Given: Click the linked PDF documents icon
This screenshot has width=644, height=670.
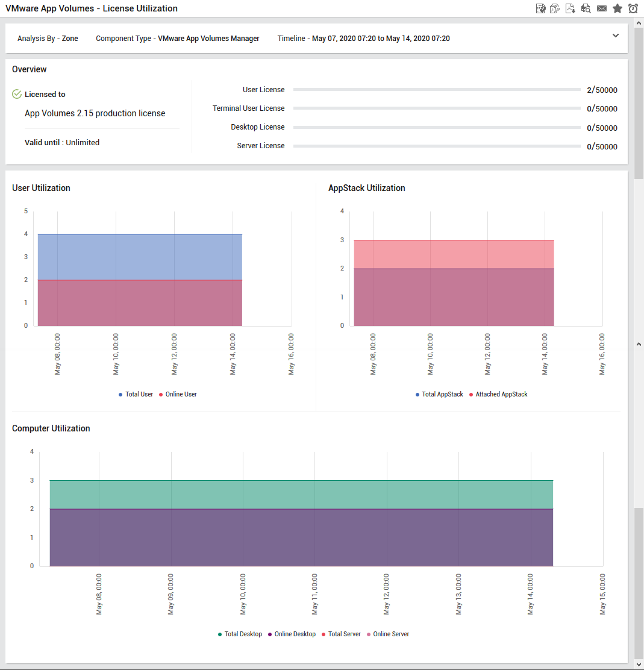Looking at the screenshot, I should (x=555, y=8).
